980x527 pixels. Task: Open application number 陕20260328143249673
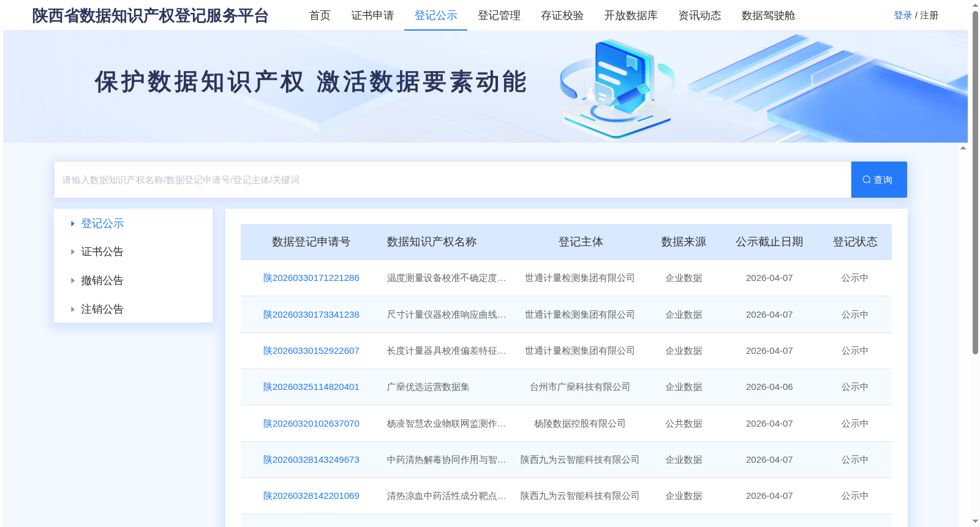click(x=311, y=460)
